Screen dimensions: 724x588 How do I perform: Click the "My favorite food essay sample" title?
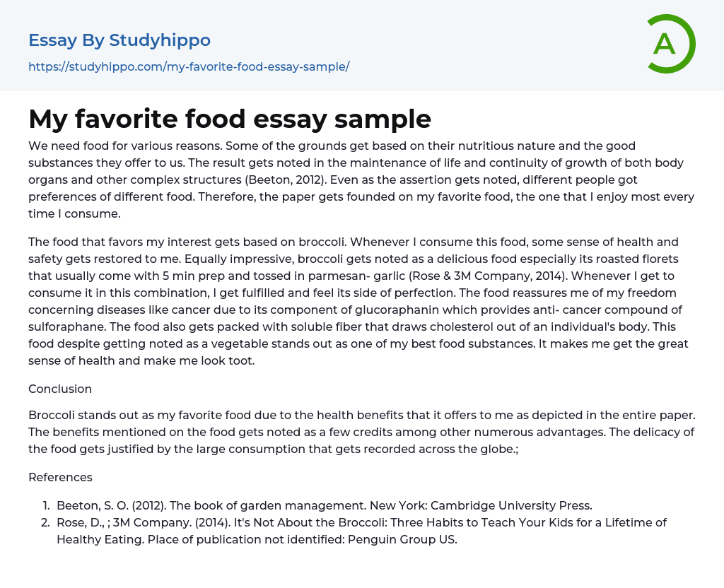[230, 119]
